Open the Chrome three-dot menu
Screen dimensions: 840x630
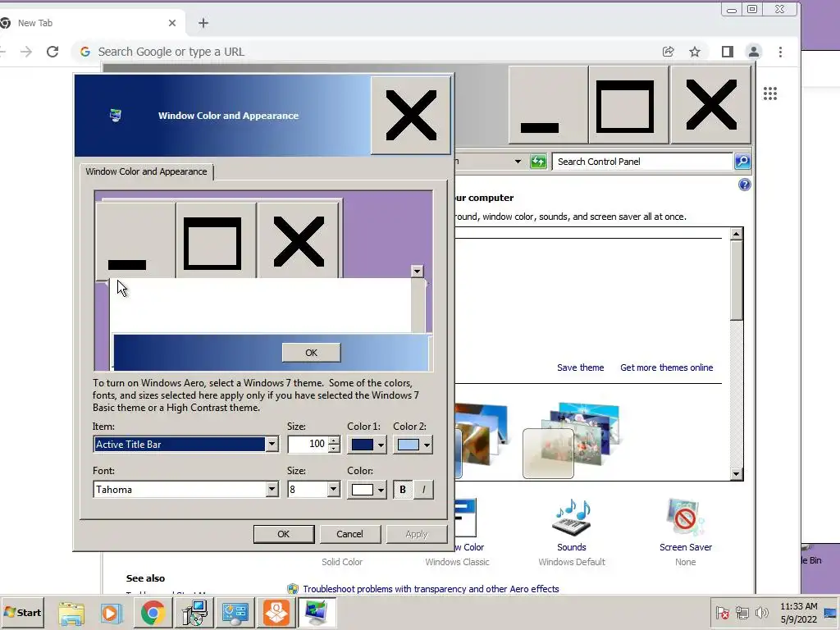click(780, 52)
